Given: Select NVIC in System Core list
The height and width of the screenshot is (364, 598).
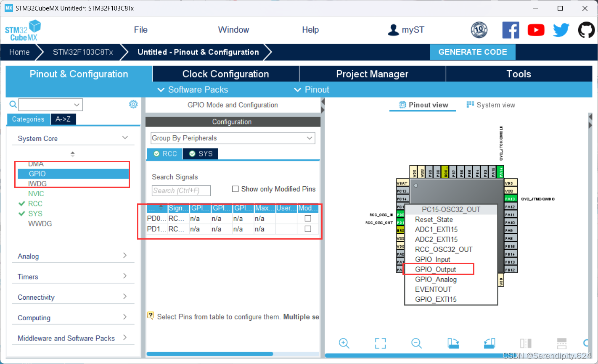Looking at the screenshot, I should click(36, 194).
